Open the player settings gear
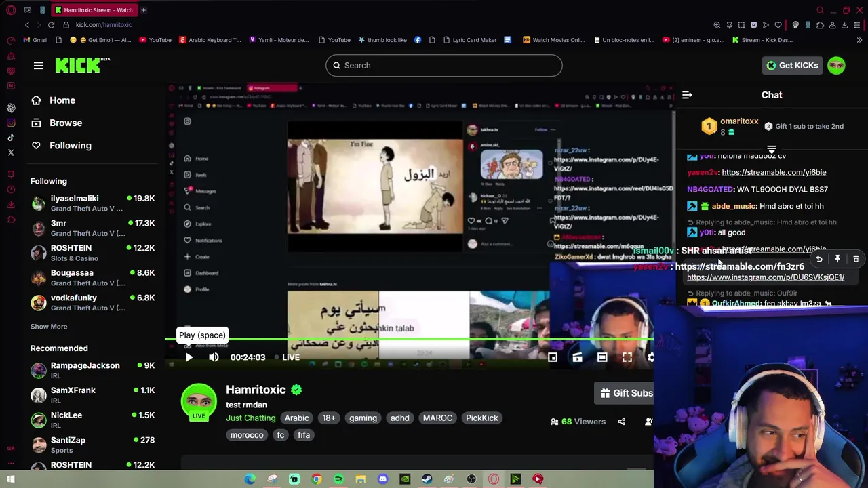Image resolution: width=868 pixels, height=488 pixels. coord(650,357)
